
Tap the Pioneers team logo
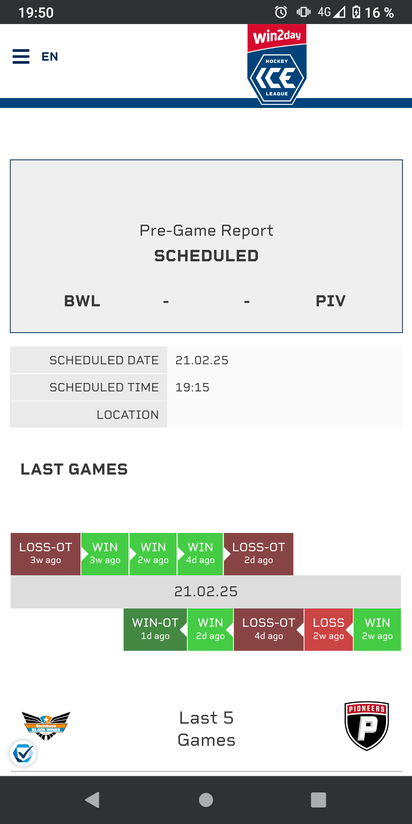367,726
